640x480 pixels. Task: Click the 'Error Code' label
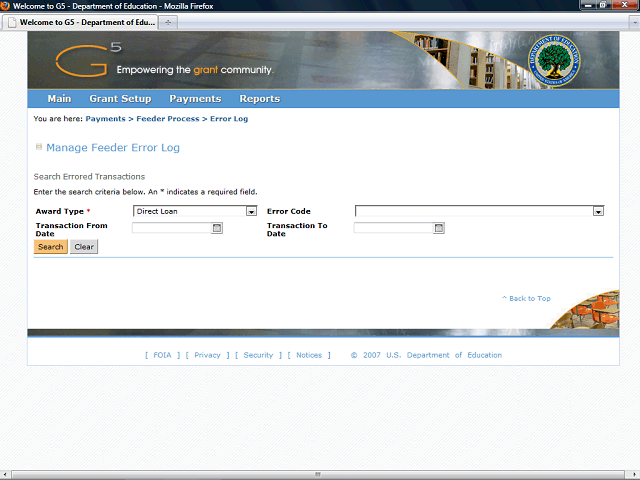tap(289, 211)
